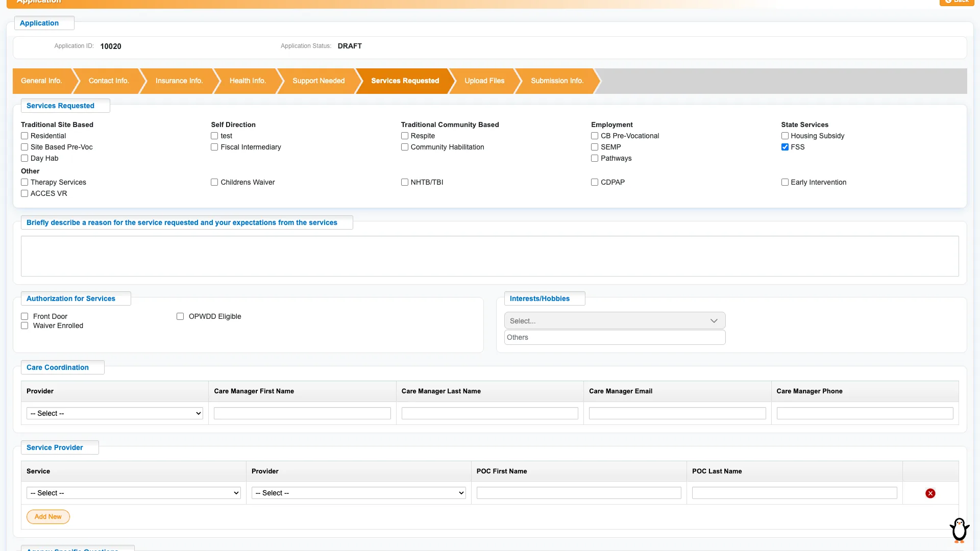Image resolution: width=980 pixels, height=551 pixels.
Task: Enable the Day Hab option
Action: [24, 158]
